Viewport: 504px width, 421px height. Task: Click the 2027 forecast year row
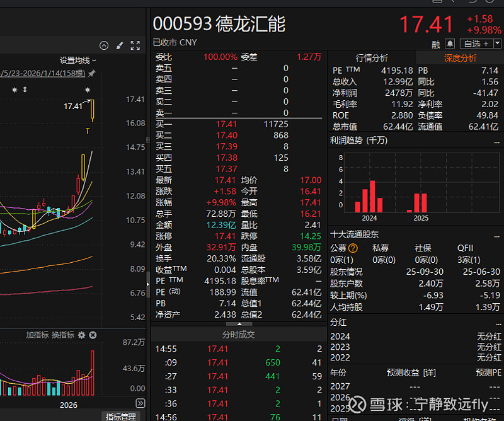coord(416,386)
